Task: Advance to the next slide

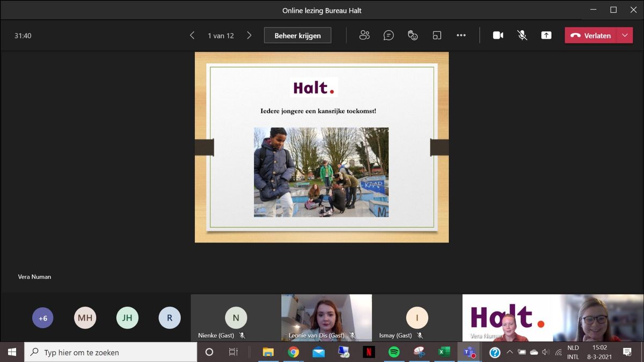Action: point(249,35)
